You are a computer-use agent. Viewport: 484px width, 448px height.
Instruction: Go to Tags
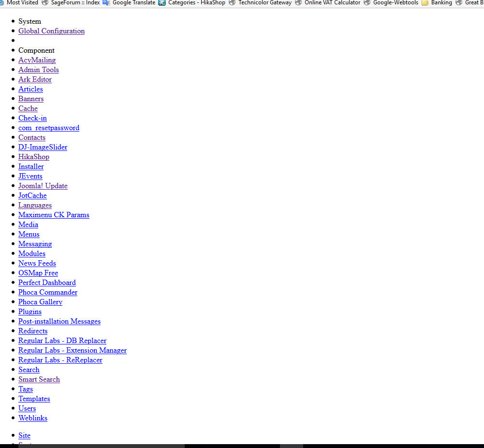[x=25, y=389]
